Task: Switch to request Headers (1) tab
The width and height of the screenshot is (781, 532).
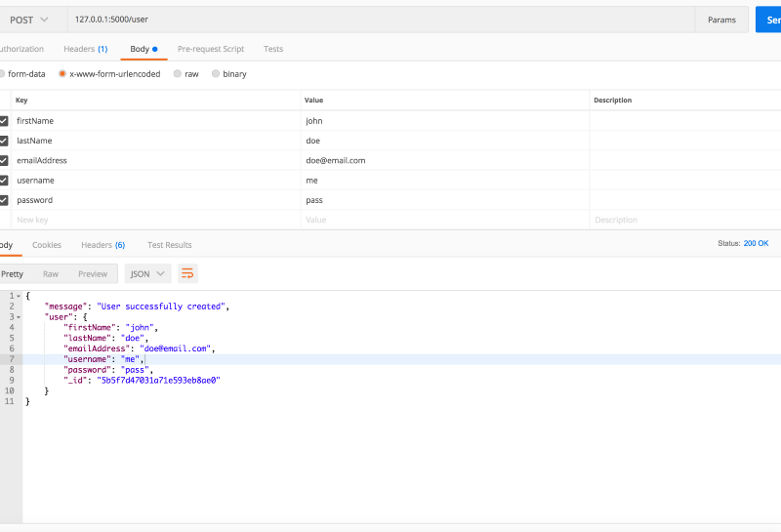Action: click(x=86, y=49)
